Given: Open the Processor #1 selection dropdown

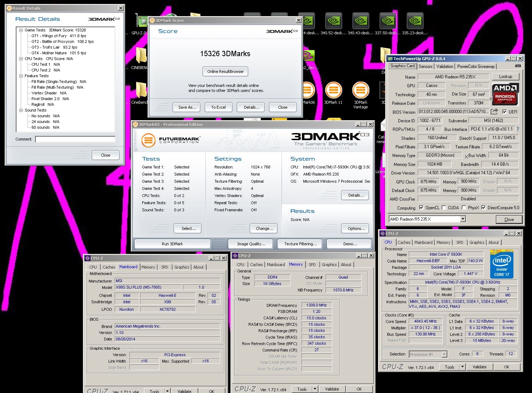Looking at the screenshot, I should [x=444, y=354].
